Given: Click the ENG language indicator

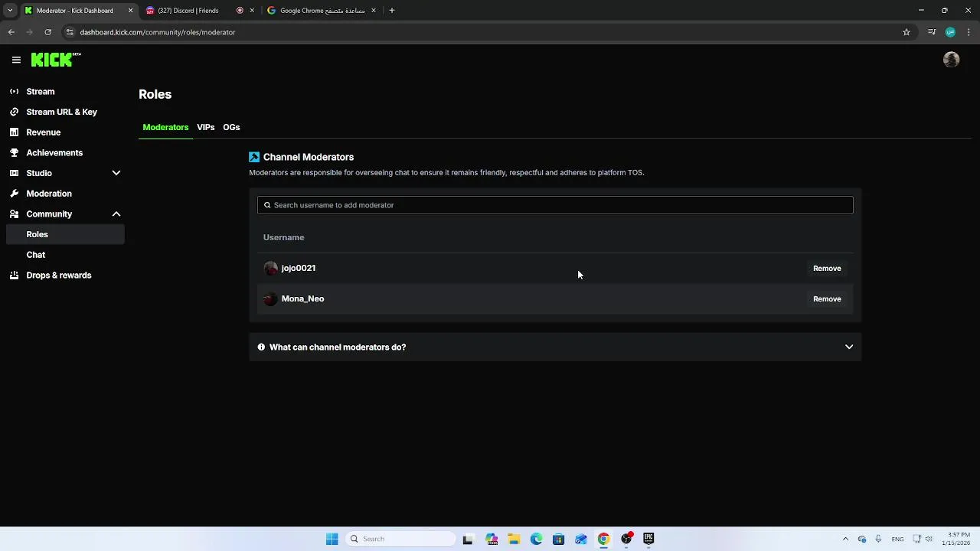Looking at the screenshot, I should click(x=897, y=539).
